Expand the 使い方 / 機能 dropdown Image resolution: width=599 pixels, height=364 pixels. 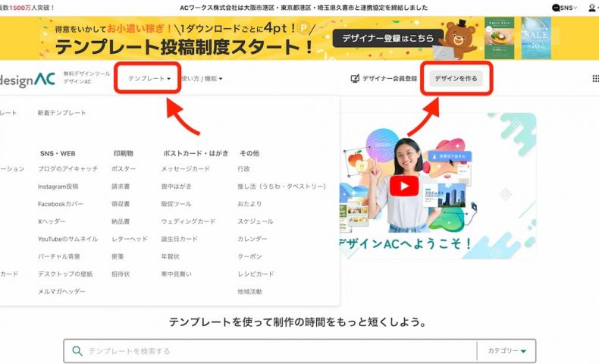pos(202,79)
